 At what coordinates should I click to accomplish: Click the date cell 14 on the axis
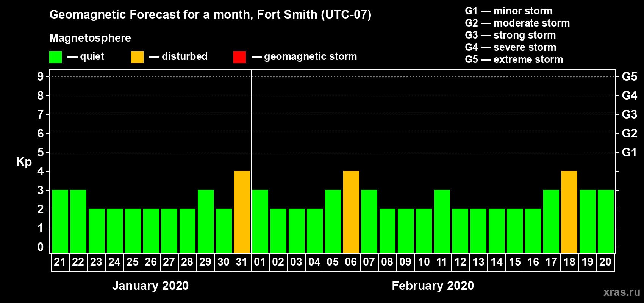pyautogui.click(x=496, y=262)
